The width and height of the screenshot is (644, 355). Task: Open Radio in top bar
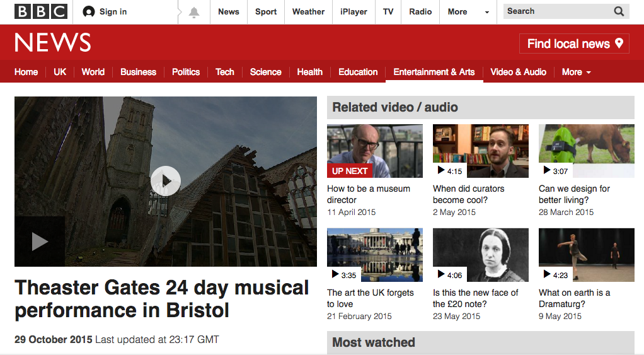420,12
